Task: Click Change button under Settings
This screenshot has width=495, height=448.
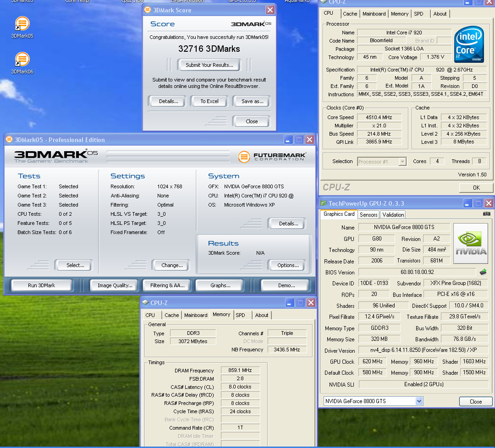Action: click(172, 265)
